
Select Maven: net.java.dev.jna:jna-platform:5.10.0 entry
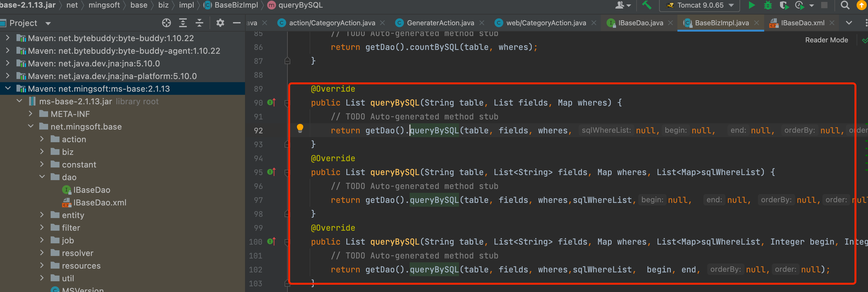tap(112, 76)
